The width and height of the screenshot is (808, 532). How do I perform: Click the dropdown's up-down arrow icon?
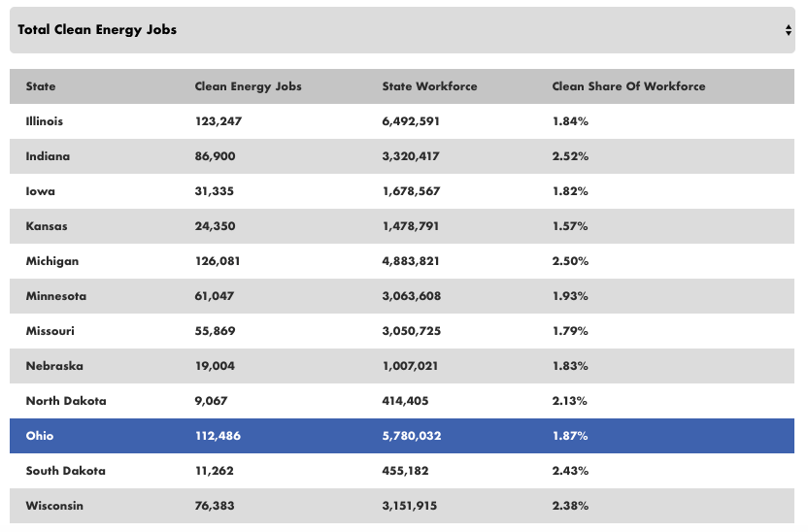point(789,30)
